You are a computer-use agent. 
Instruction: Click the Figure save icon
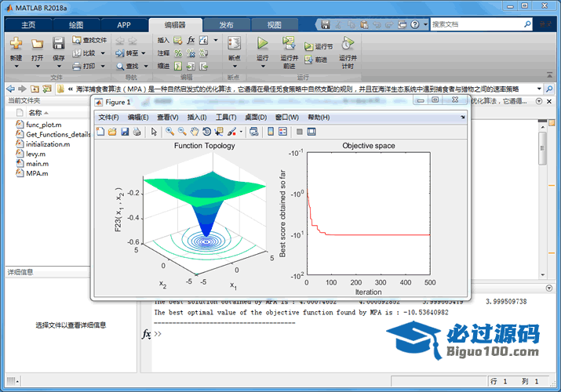125,132
